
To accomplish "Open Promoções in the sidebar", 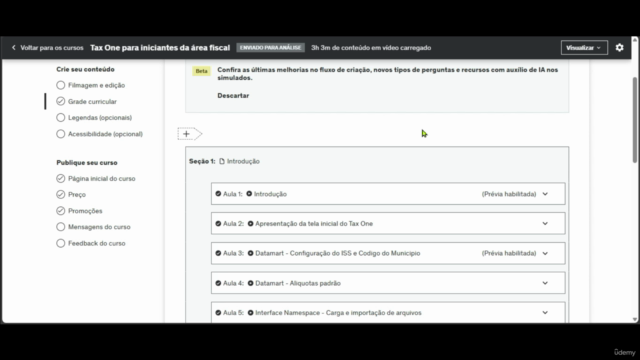I will pos(85,211).
